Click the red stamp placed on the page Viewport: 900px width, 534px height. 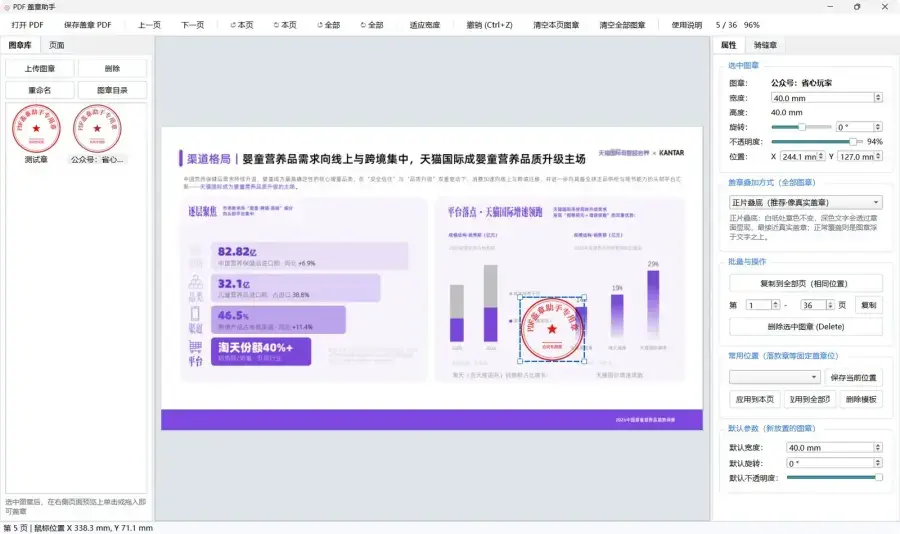point(552,329)
